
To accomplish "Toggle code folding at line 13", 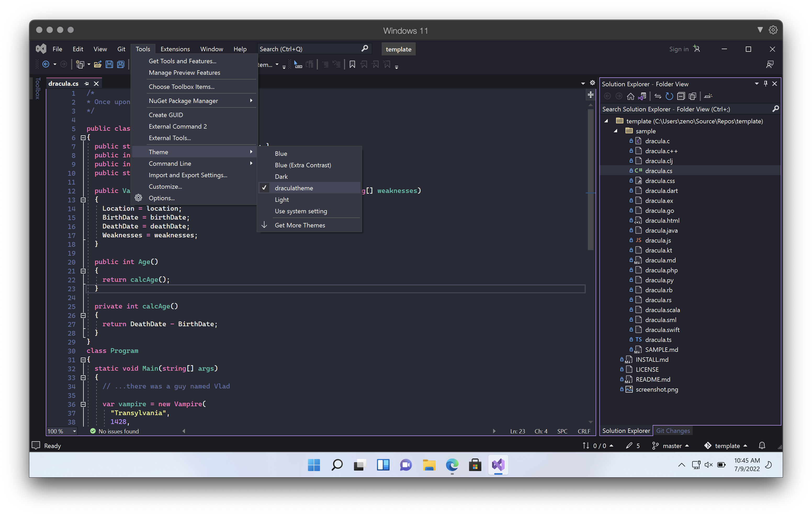I will click(x=83, y=200).
